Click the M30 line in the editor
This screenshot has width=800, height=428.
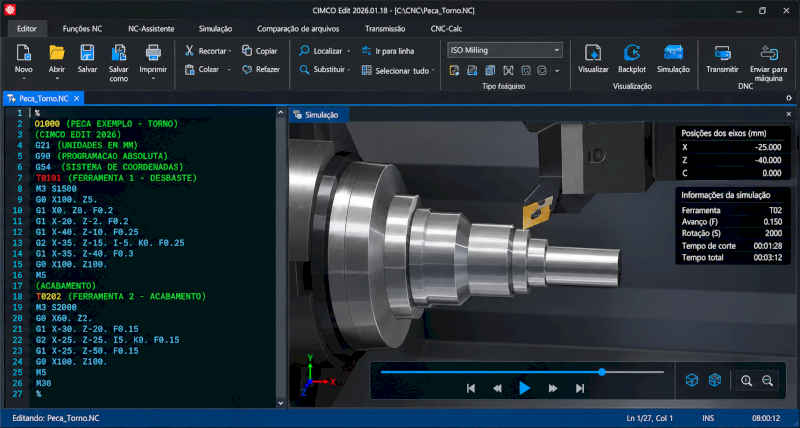(43, 383)
